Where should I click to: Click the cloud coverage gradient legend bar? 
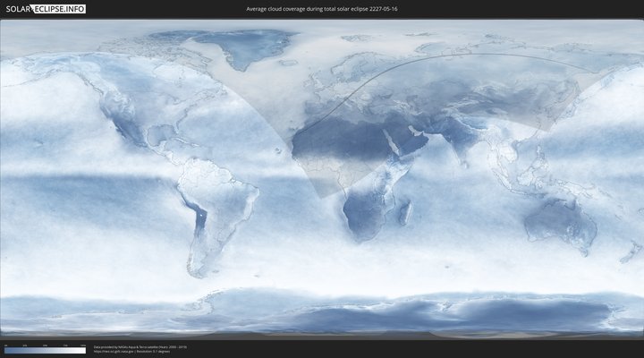[45, 351]
